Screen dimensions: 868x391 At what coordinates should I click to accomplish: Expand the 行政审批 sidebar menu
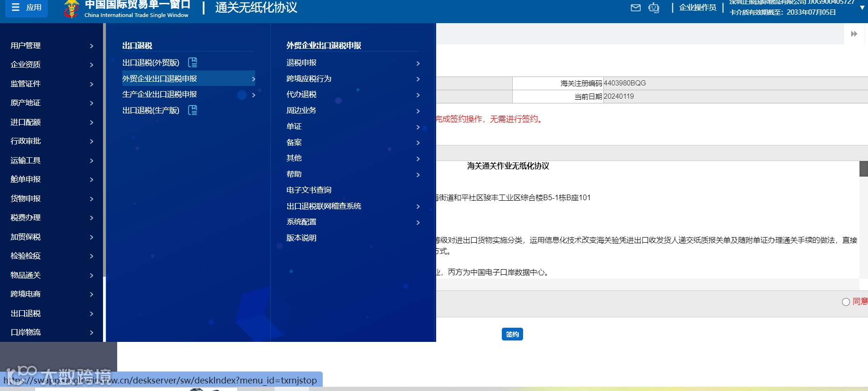(x=52, y=141)
